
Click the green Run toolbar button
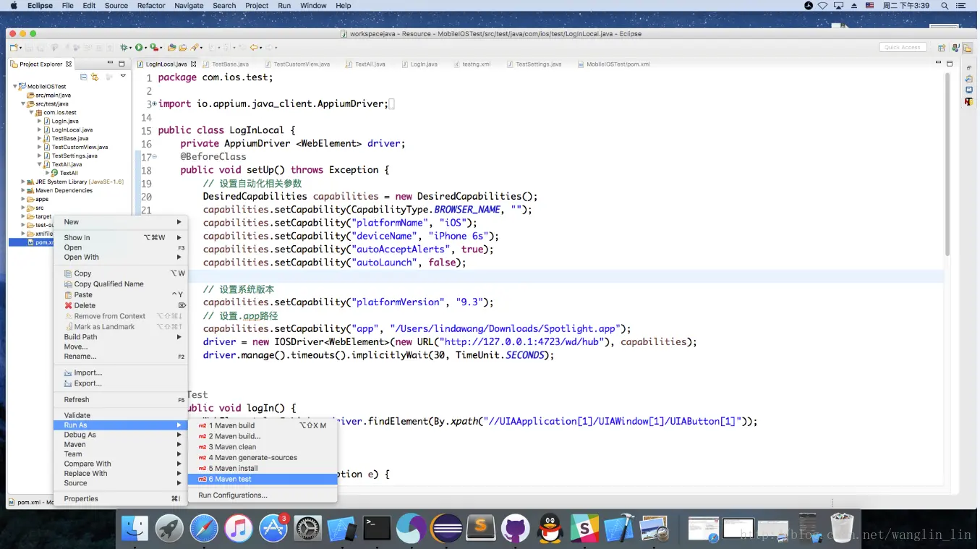(x=139, y=48)
